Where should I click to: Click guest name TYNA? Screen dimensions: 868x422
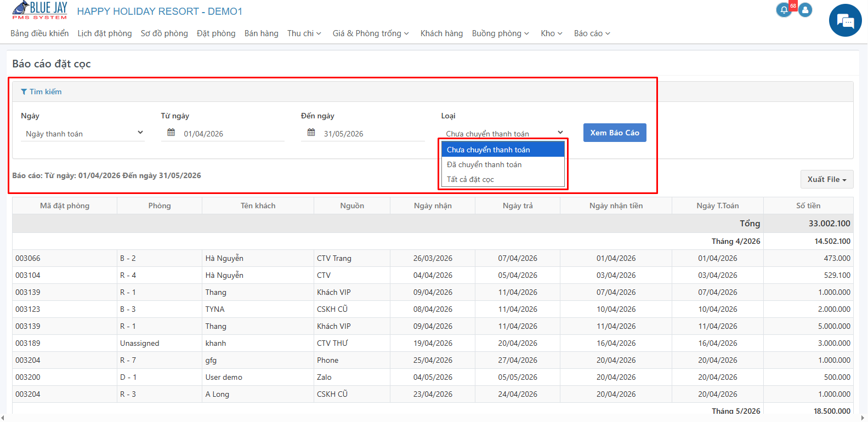(x=215, y=309)
